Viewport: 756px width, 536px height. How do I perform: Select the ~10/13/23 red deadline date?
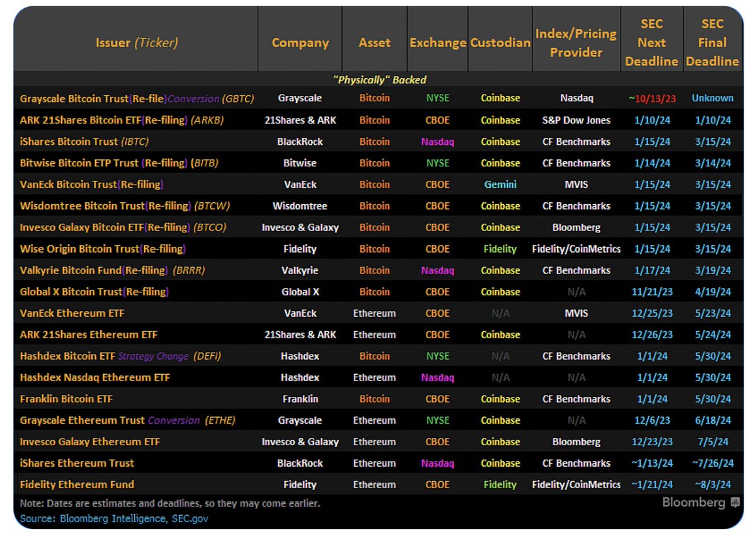[651, 98]
